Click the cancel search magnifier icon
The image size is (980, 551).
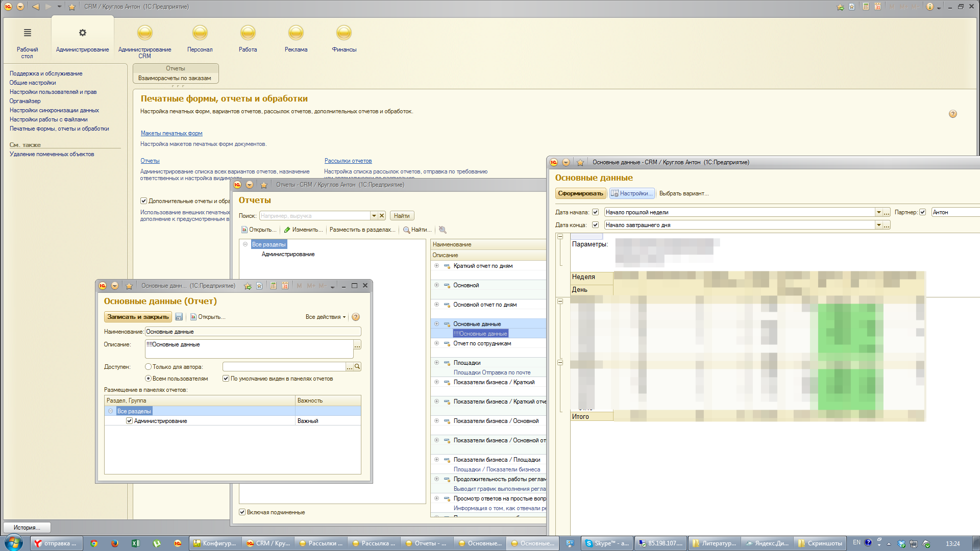(x=442, y=230)
